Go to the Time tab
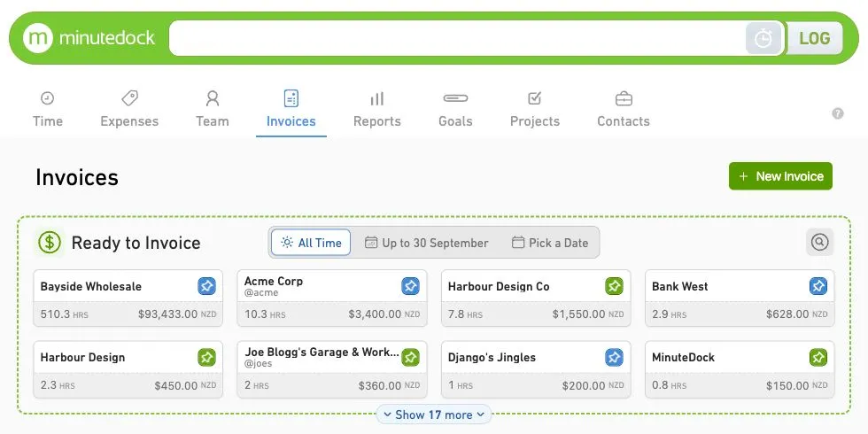The height and width of the screenshot is (434, 868). [x=48, y=110]
